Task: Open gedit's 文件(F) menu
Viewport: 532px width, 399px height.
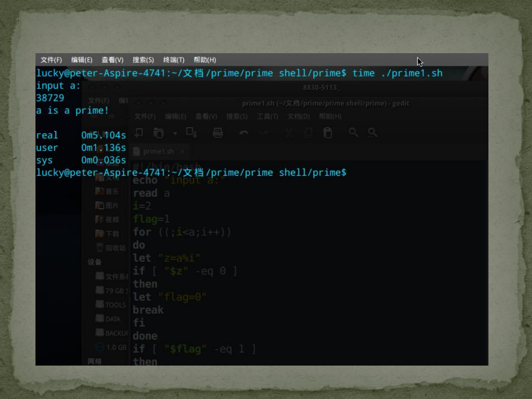Action: [x=145, y=116]
